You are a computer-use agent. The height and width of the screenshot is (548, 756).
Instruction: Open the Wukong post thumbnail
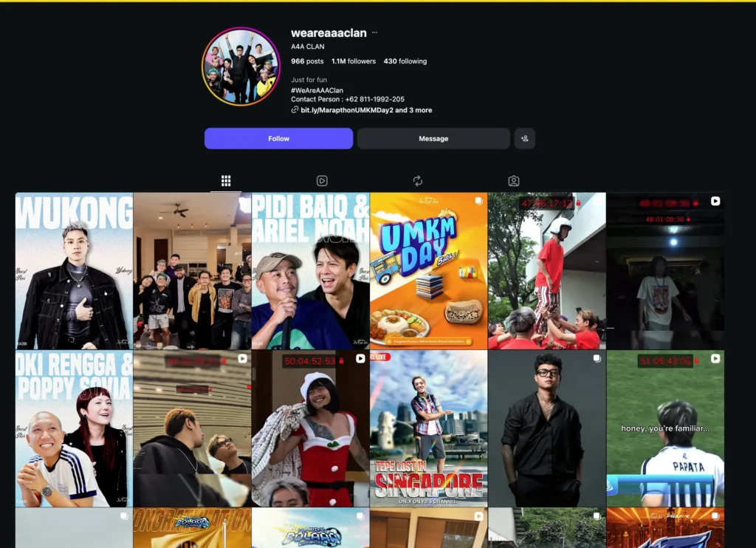click(74, 271)
